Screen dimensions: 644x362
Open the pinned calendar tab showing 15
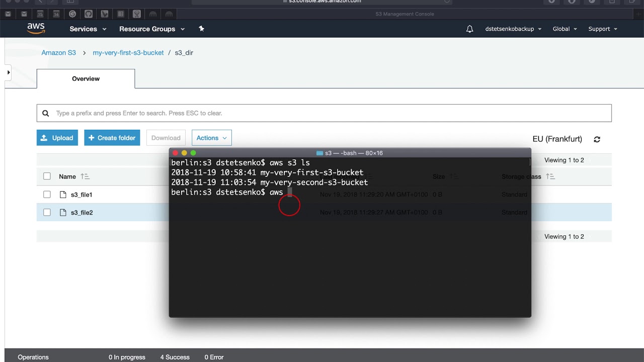tap(40, 14)
